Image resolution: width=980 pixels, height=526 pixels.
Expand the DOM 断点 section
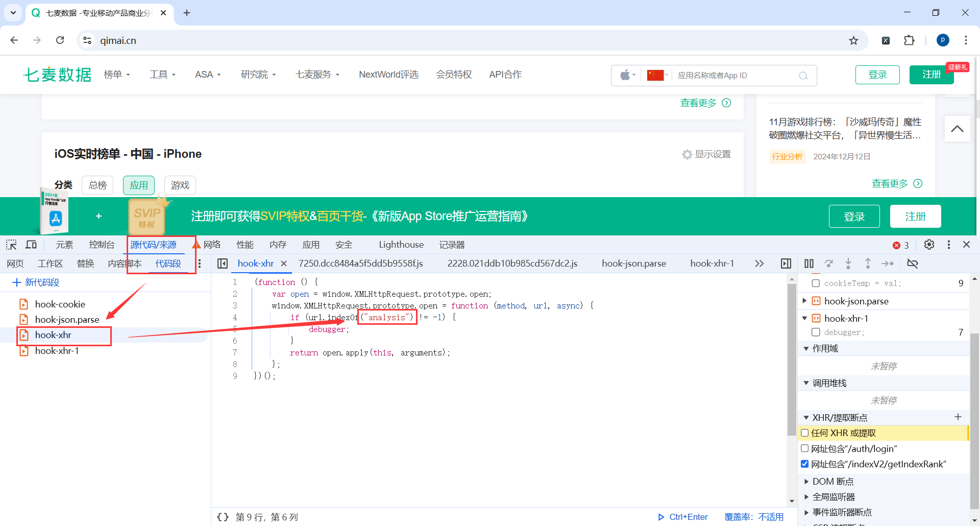click(806, 482)
